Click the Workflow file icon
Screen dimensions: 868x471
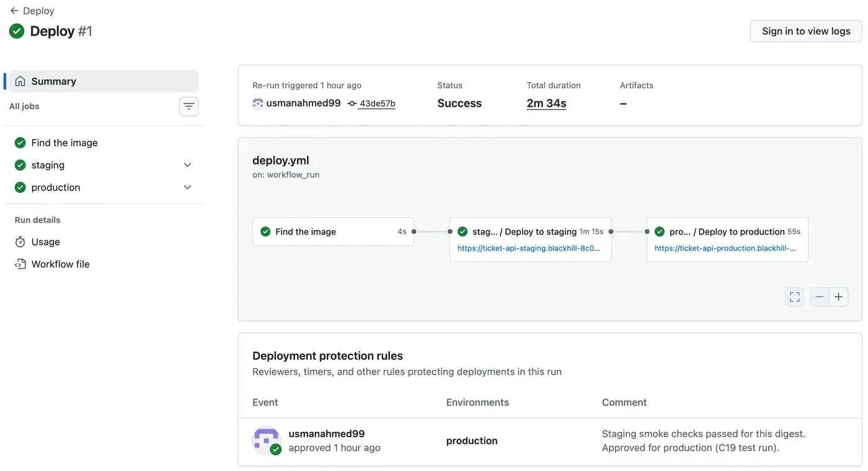[x=20, y=264]
